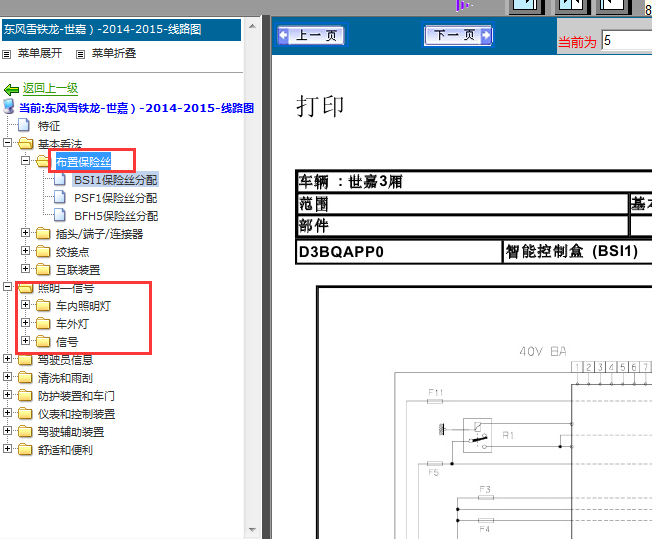Expand the 驾驶辅助装置 node
652x539 pixels.
pos(7,430)
